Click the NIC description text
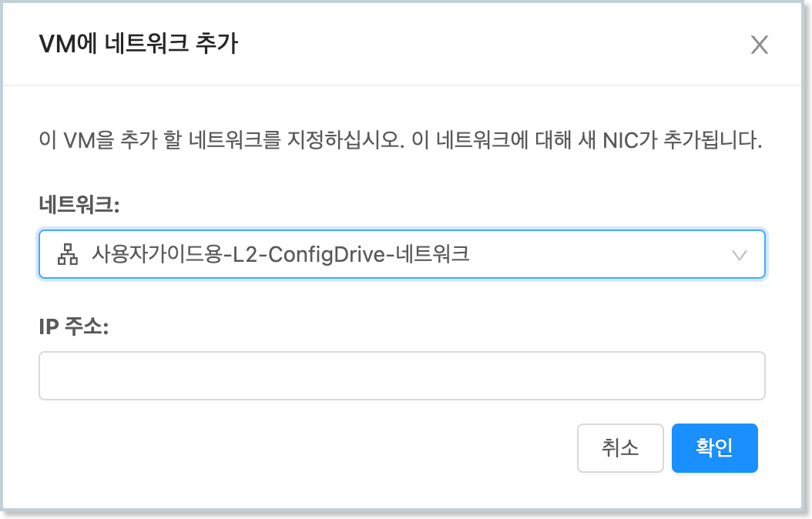 tap(401, 142)
